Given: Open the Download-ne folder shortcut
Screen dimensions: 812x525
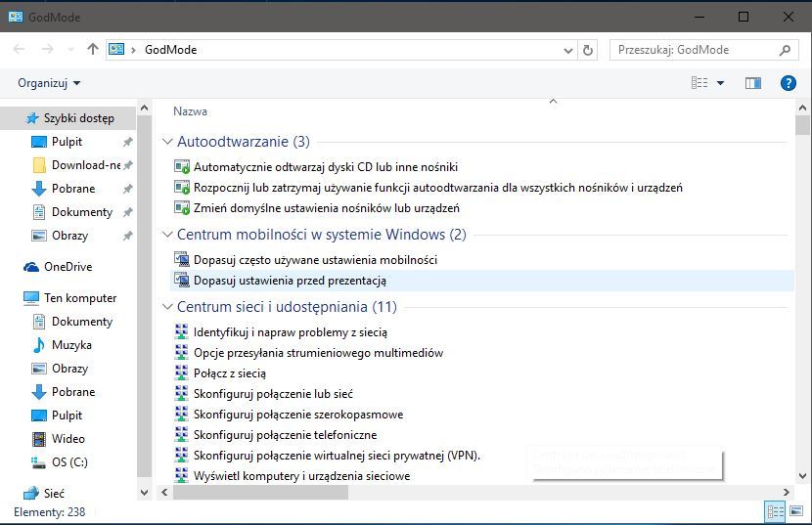Looking at the screenshot, I should 77,165.
